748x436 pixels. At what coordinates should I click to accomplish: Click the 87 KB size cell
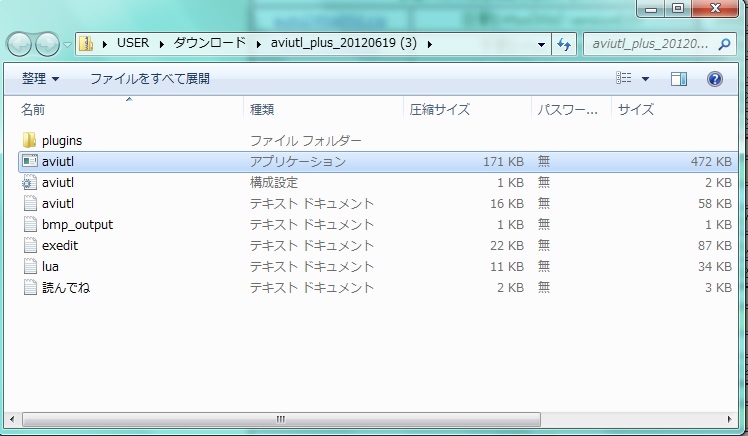point(715,246)
